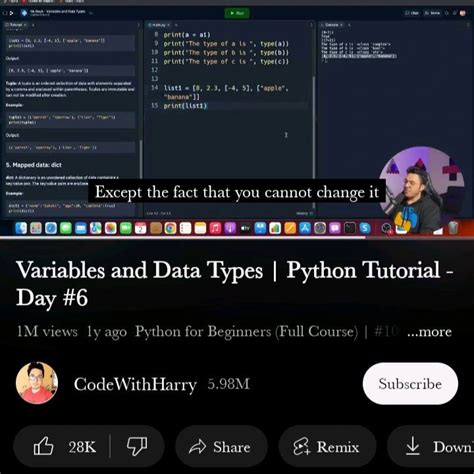Click the green Run button in editor
The height and width of the screenshot is (474, 474).
tap(237, 13)
